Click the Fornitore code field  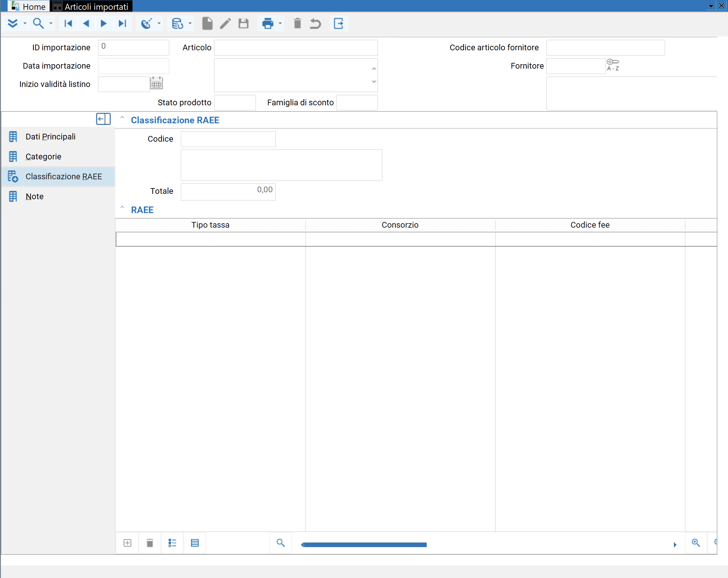coord(576,66)
